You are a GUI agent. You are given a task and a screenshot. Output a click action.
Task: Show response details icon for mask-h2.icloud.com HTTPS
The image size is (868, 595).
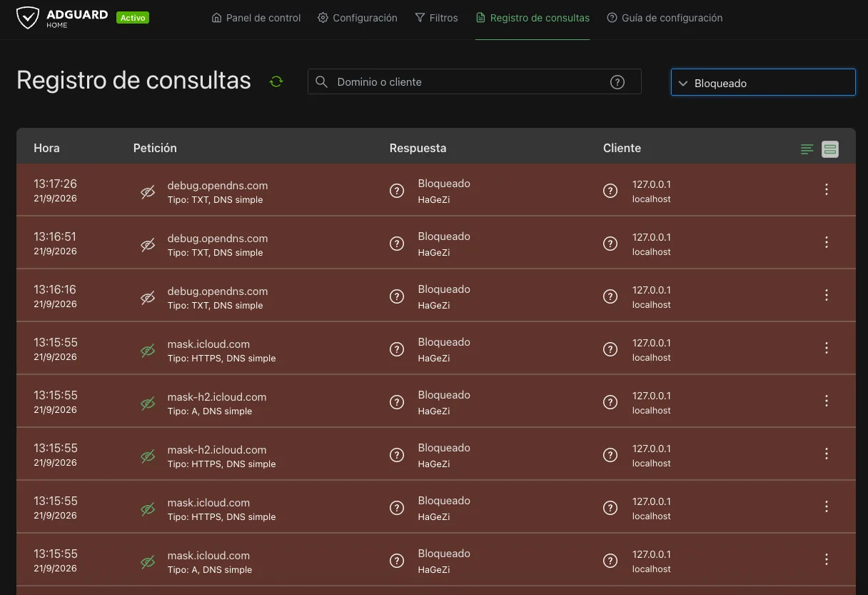coord(397,455)
